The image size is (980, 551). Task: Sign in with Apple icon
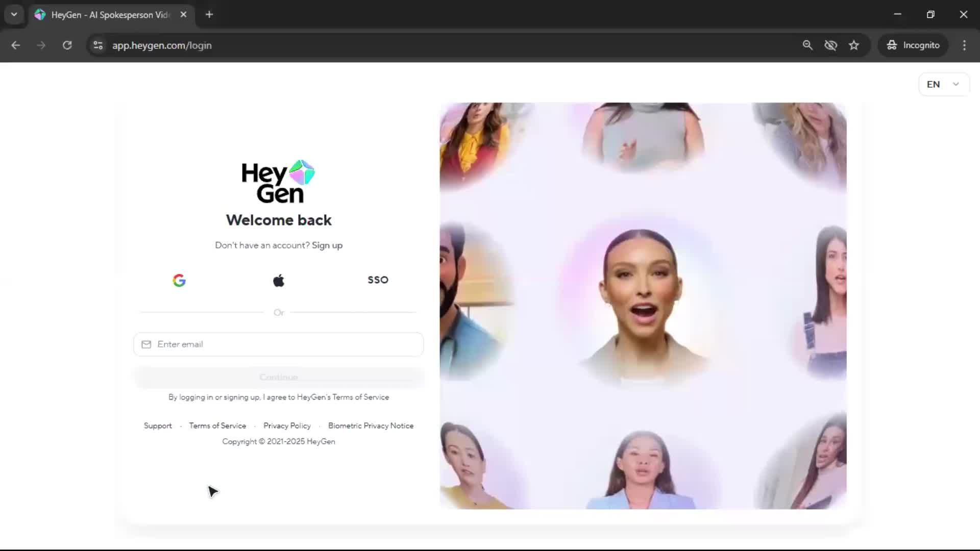pos(279,280)
